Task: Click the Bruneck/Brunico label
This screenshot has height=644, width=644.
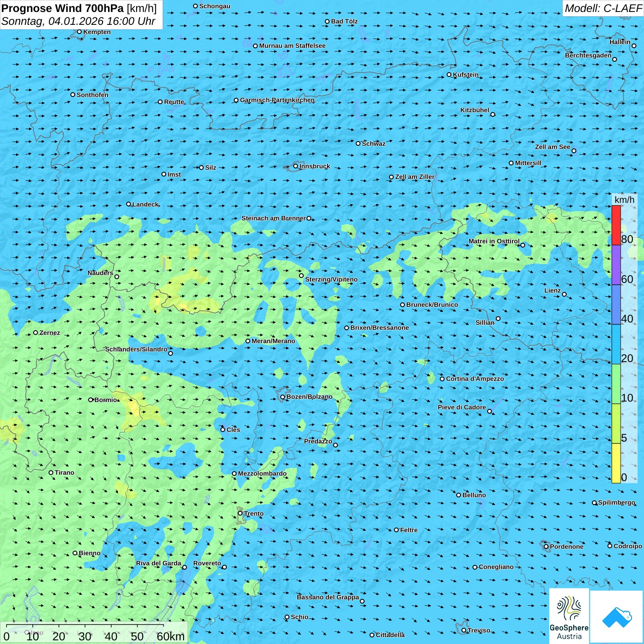Action: click(432, 305)
